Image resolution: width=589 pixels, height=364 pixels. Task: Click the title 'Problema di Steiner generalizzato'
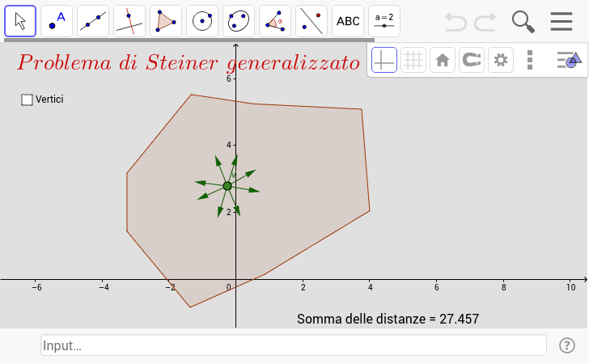click(x=189, y=63)
